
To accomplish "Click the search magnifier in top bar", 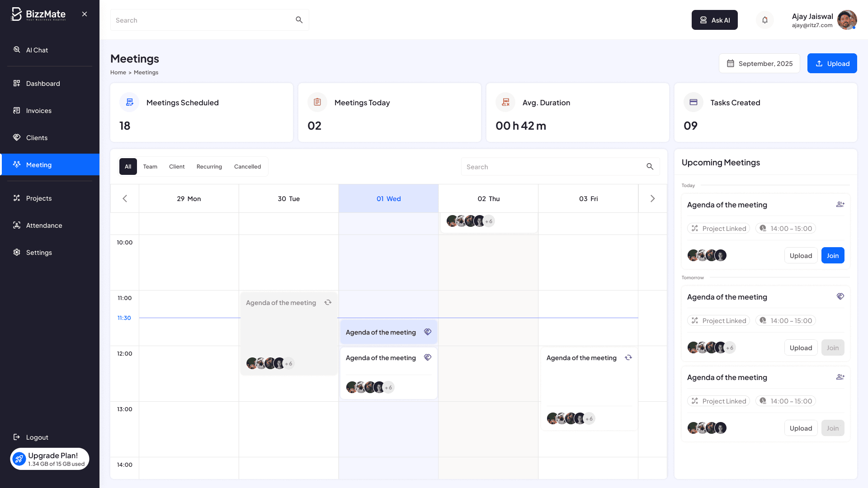I will pyautogui.click(x=299, y=20).
